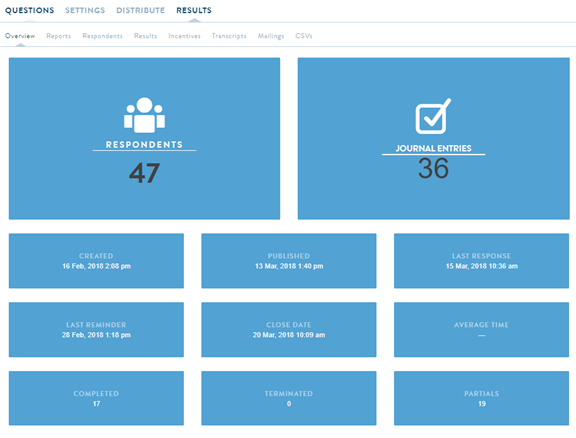Click the PUBLISHED label
Viewport: 576px width, 438px height.
pos(289,256)
